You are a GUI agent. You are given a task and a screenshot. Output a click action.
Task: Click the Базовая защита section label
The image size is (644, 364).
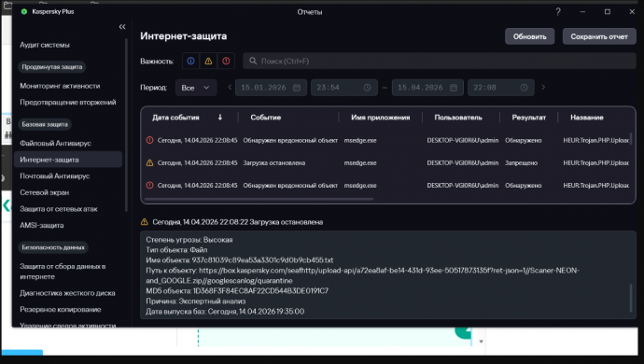(45, 124)
